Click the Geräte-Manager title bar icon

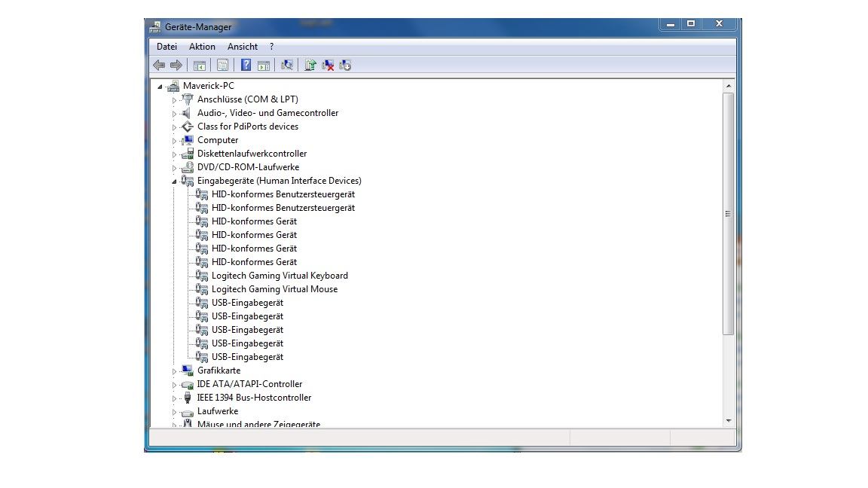click(155, 26)
